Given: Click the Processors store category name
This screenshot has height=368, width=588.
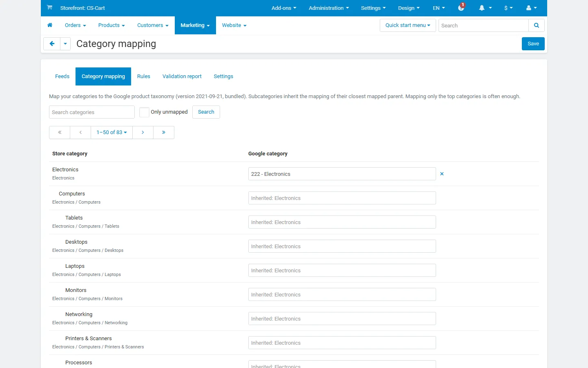Looking at the screenshot, I should [x=79, y=363].
